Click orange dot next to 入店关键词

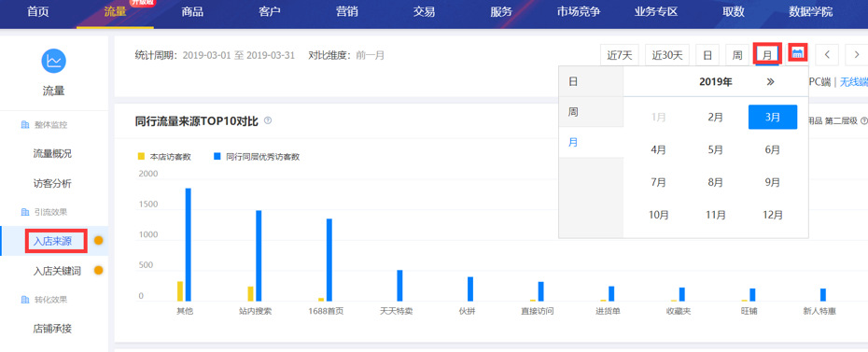pos(99,271)
